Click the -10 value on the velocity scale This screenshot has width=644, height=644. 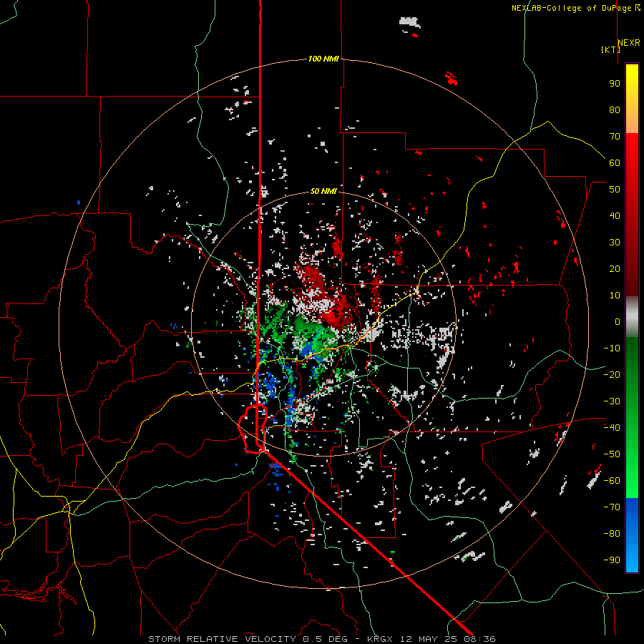(612, 348)
